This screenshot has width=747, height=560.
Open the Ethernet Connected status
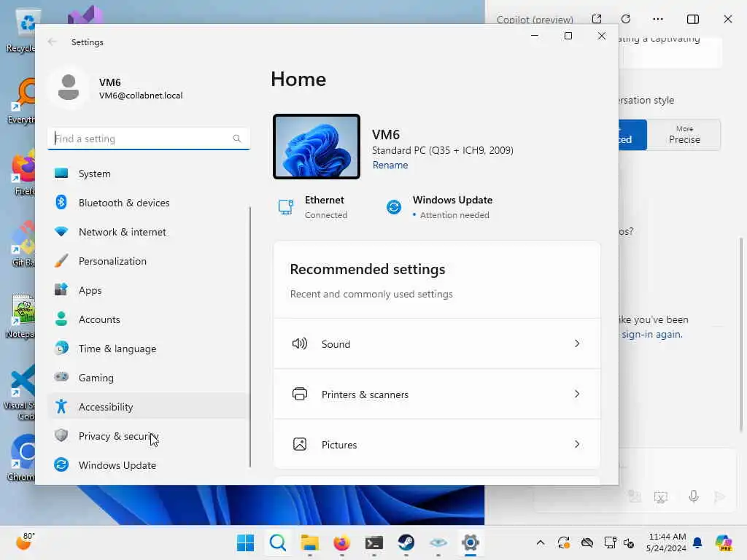coord(313,207)
